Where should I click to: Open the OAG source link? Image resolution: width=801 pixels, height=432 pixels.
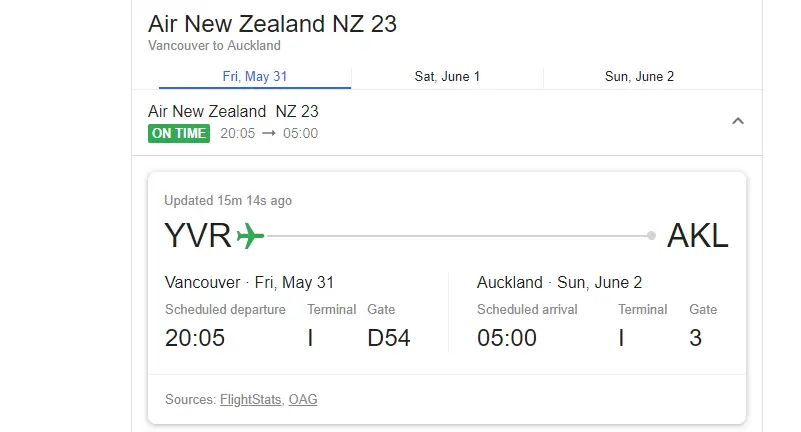(x=303, y=399)
